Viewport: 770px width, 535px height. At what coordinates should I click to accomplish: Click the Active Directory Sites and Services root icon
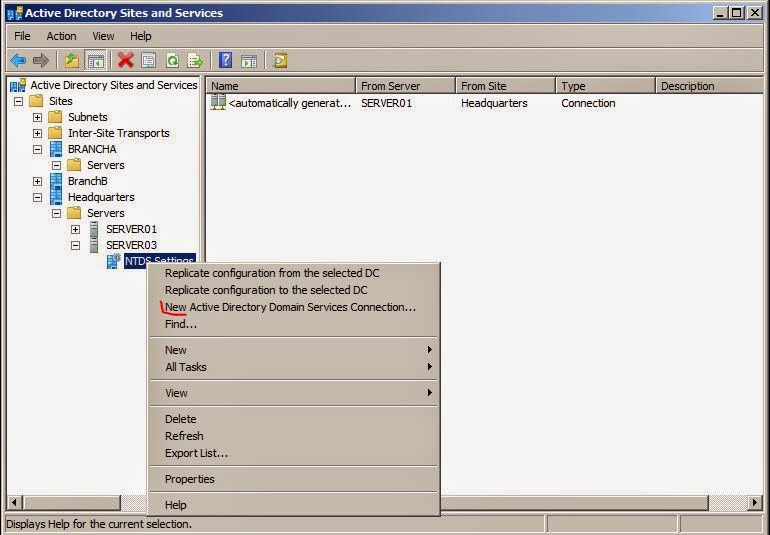point(18,85)
